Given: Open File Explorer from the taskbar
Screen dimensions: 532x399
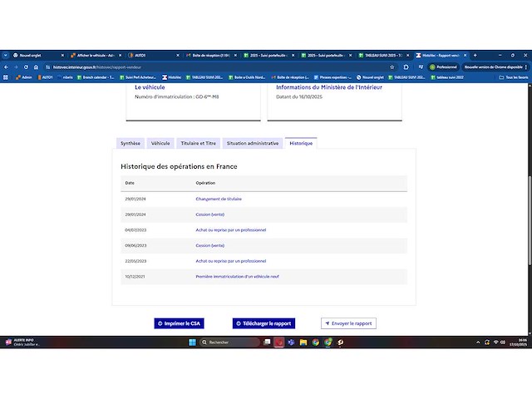Looking at the screenshot, I should [x=303, y=342].
